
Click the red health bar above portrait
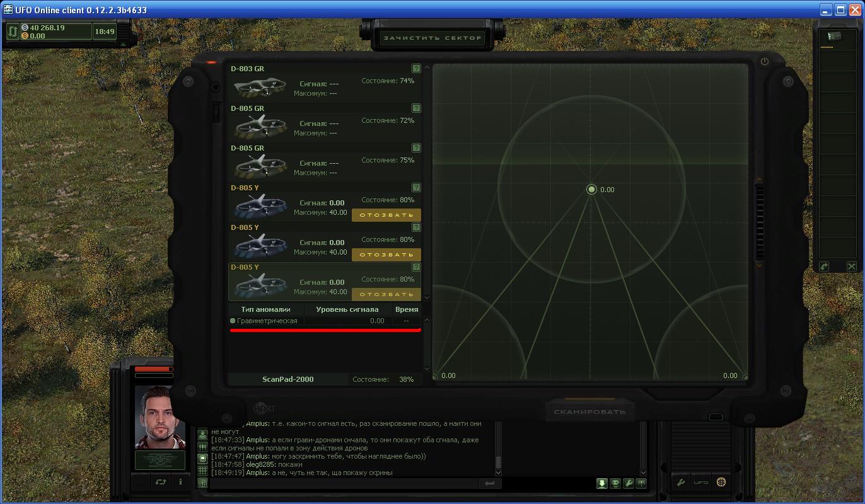point(154,369)
